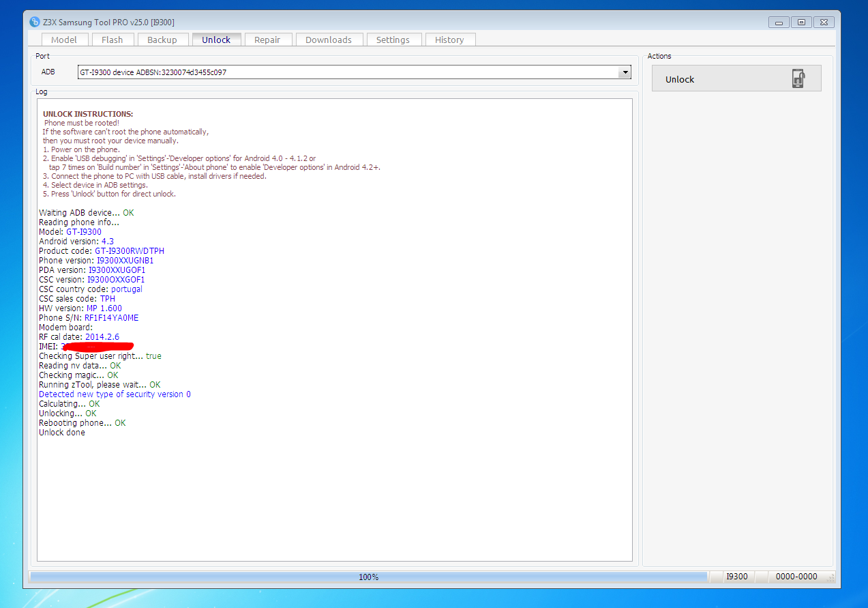
Task: Click 'Android version: 4.3' log line
Action: click(76, 242)
